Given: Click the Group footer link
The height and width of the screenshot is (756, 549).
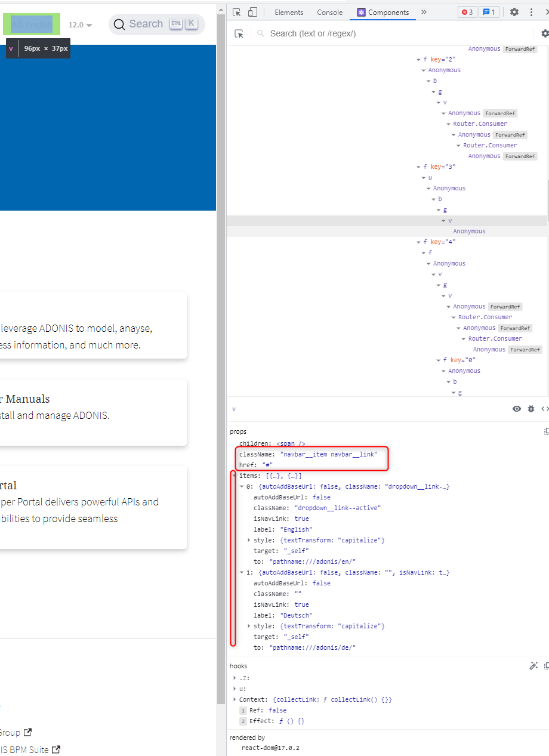Looking at the screenshot, I should 10,732.
